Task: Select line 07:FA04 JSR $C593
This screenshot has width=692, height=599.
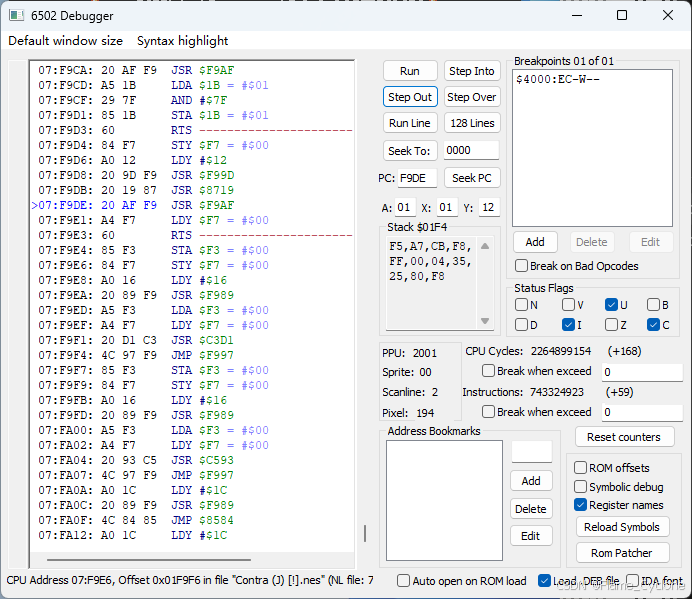Action: click(x=135, y=460)
